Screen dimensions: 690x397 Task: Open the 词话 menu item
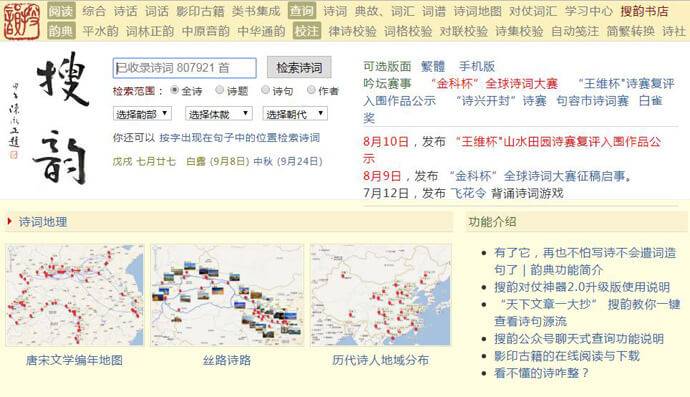click(157, 11)
